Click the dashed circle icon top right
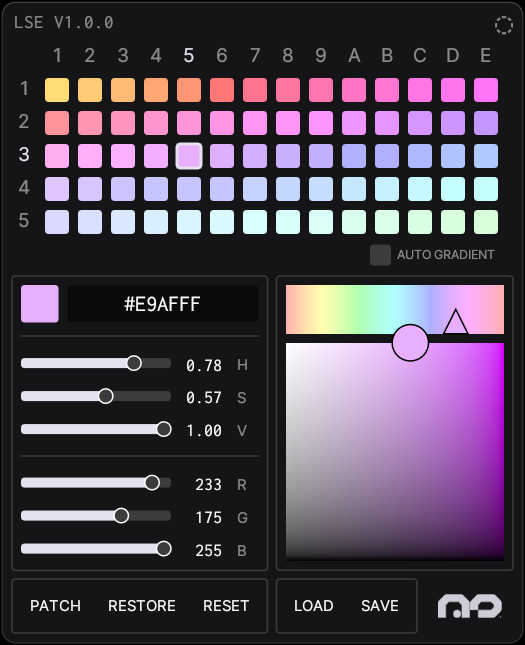Screen dimensions: 525x645 [x=504, y=26]
